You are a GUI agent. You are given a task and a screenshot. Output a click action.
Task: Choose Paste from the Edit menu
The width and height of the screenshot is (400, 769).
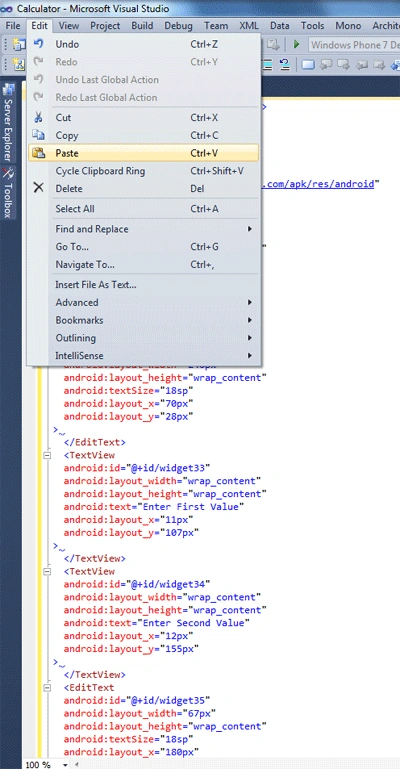[144, 153]
